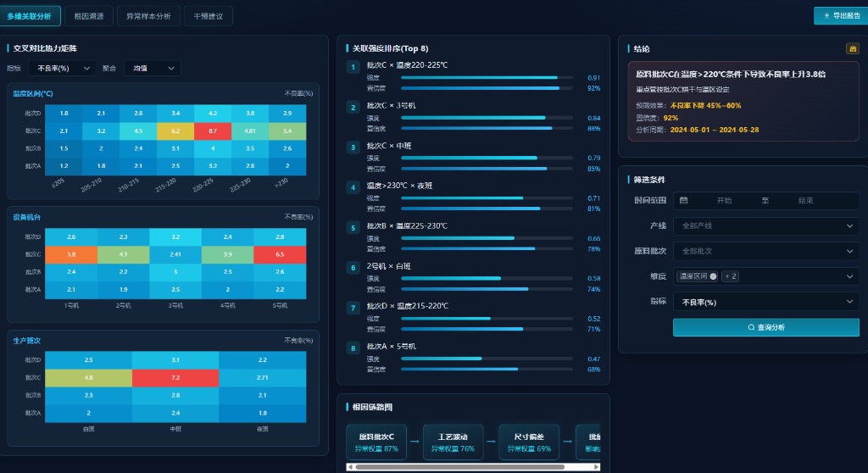Viewport: 868px width, 473px height.
Task: Open the heatmap 指标 不良率(%) dropdown
Action: coord(62,68)
